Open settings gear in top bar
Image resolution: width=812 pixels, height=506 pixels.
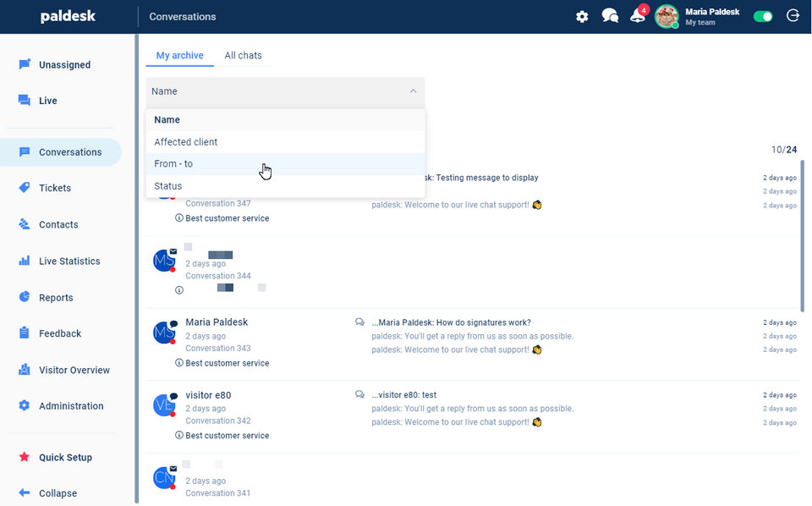tap(582, 17)
